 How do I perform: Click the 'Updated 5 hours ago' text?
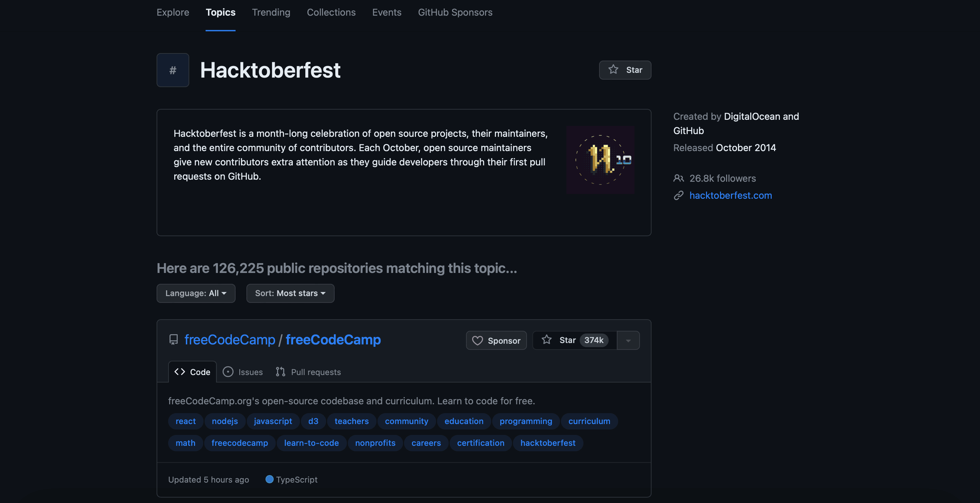pos(208,480)
